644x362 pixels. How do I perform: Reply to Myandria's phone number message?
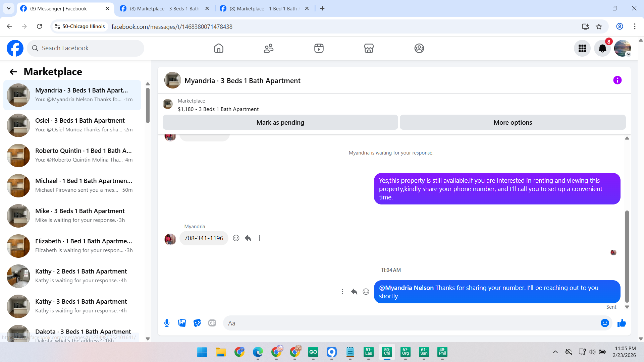tap(248, 238)
